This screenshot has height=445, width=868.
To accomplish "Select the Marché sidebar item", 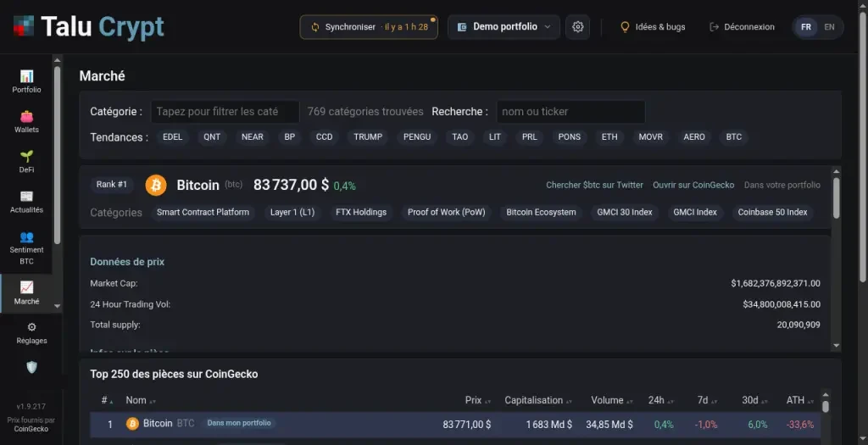I will 26,293.
